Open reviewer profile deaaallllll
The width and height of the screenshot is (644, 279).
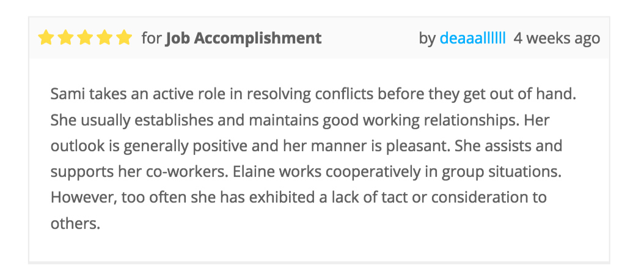point(473,39)
